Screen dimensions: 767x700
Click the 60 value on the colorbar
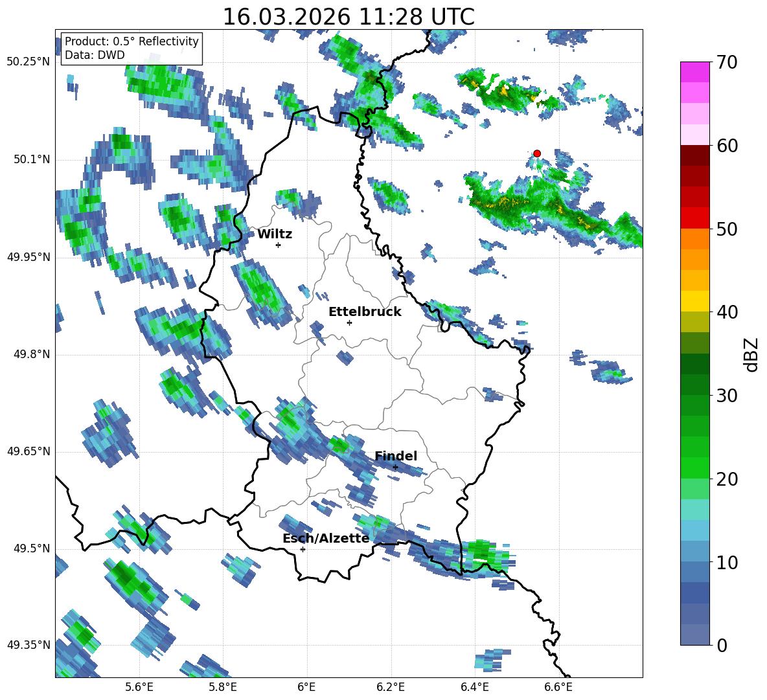tap(727, 146)
